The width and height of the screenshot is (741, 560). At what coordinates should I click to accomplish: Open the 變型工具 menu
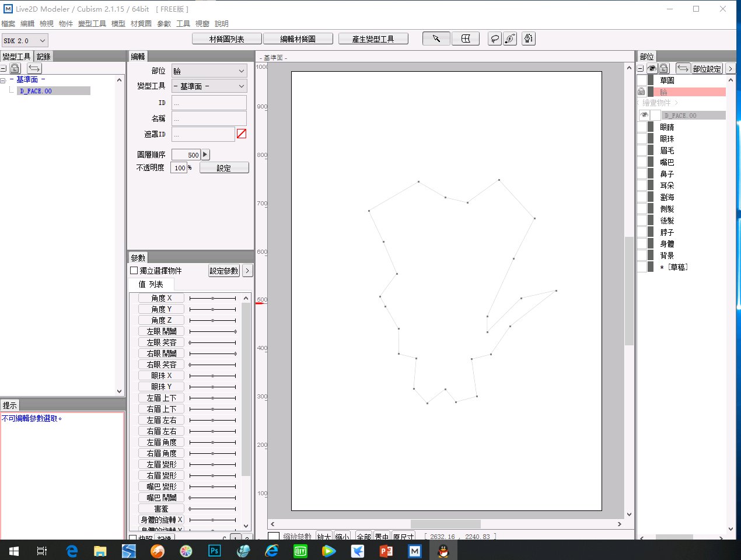click(92, 23)
